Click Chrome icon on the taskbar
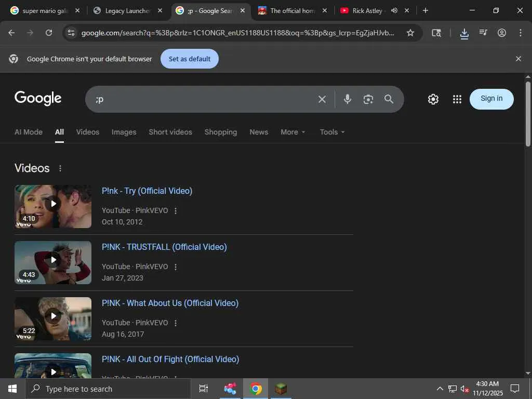532x399 pixels. click(256, 389)
